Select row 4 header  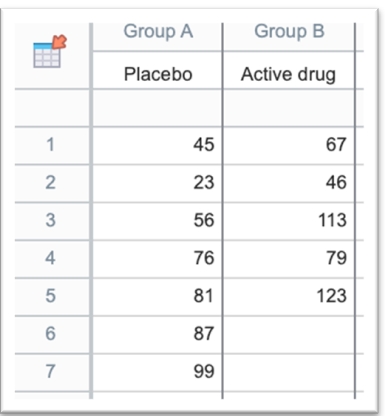(x=52, y=259)
